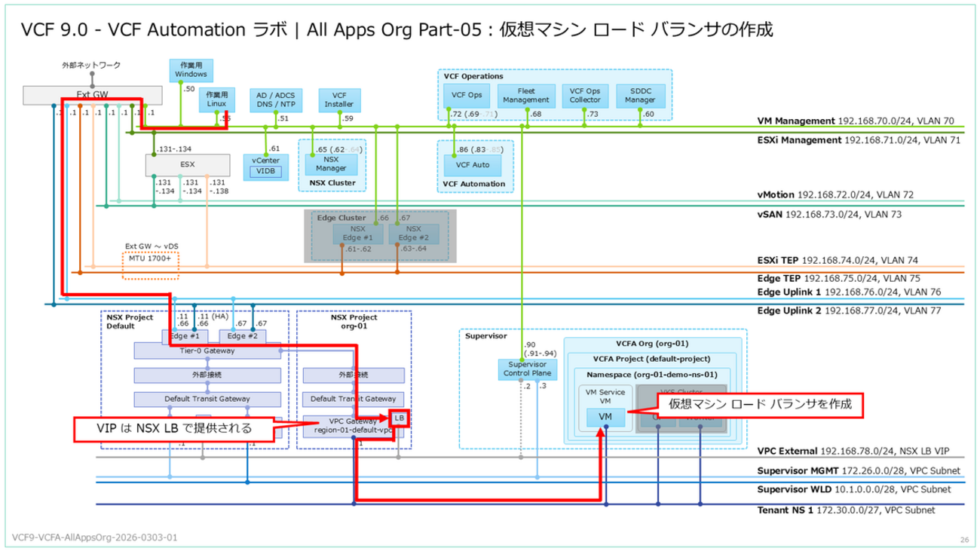The height and width of the screenshot is (551, 980).
Task: Click the VCF Automation group label
Action: pyautogui.click(x=474, y=184)
